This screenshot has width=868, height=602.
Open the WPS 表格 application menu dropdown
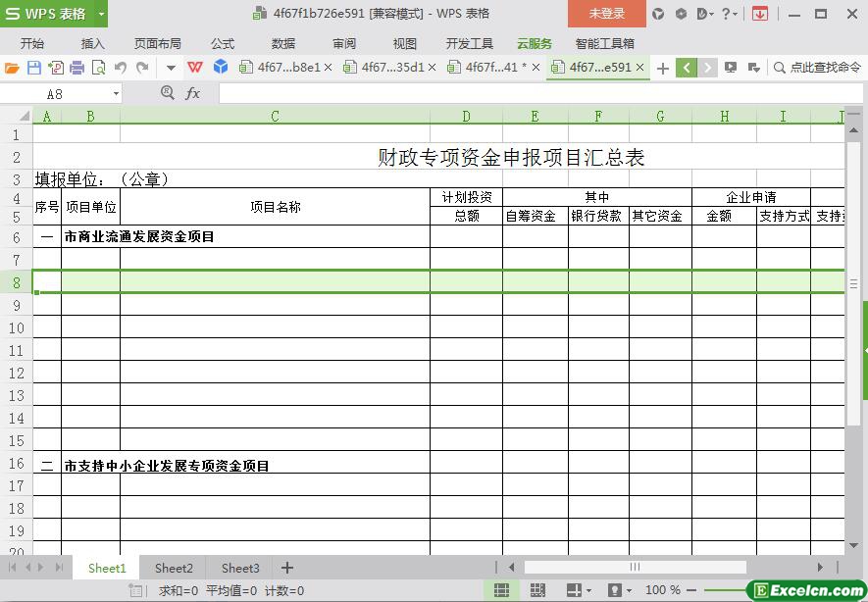pyautogui.click(x=101, y=14)
